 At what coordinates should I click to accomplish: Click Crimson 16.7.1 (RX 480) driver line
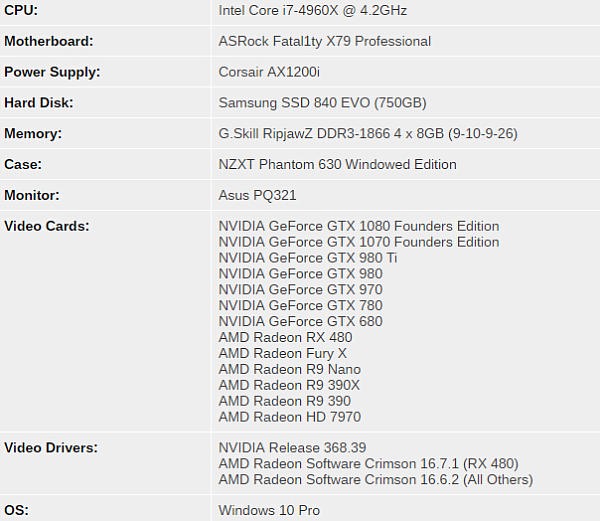(x=368, y=464)
